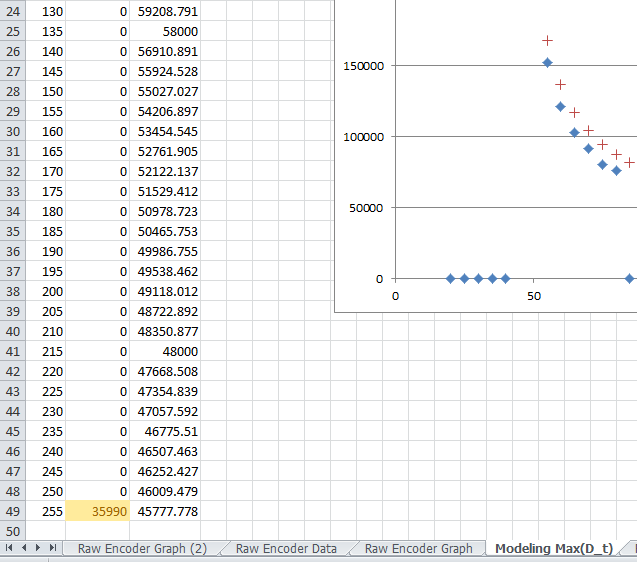
Task: Click cell with value 52122.137
Action: tap(165, 171)
